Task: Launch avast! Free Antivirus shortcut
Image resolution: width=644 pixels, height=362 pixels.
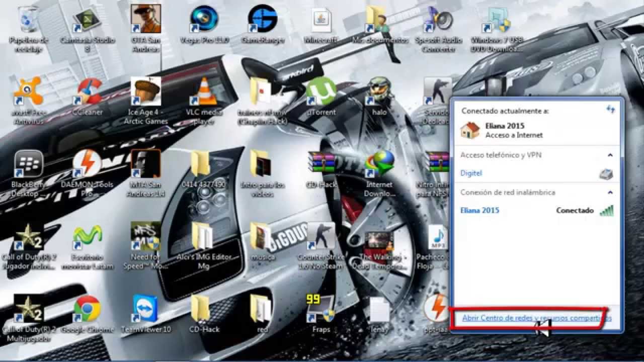Action: click(28, 101)
